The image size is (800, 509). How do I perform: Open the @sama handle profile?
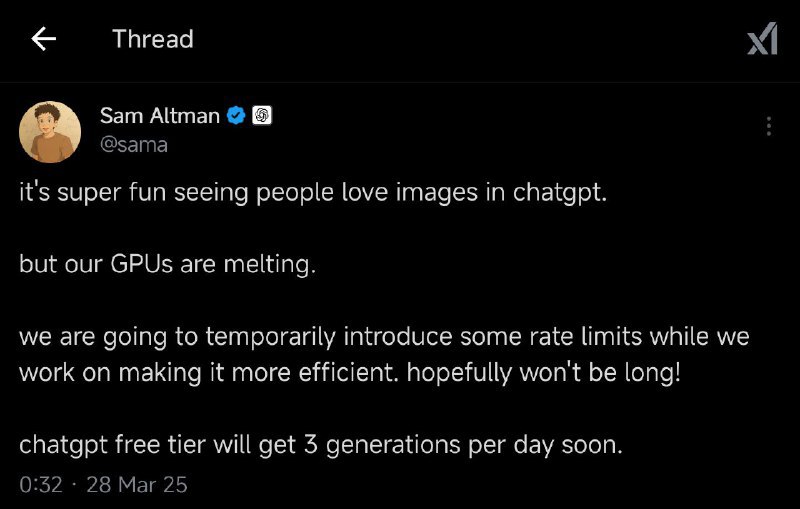134,144
